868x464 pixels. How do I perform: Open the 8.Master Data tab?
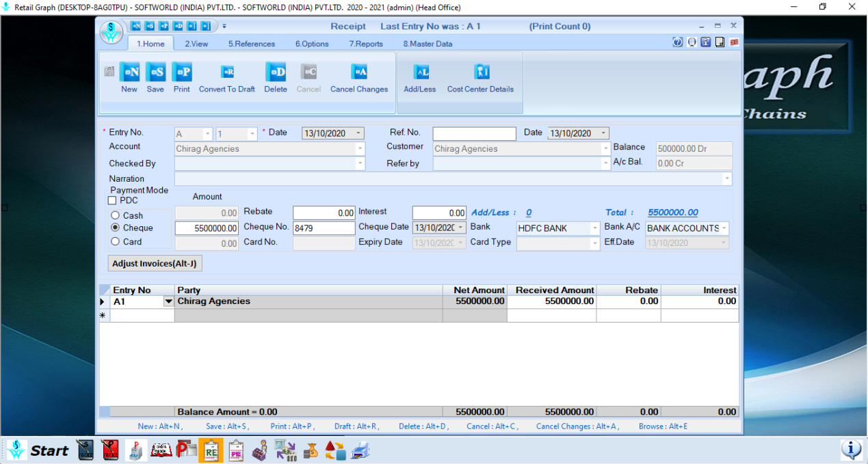point(428,44)
